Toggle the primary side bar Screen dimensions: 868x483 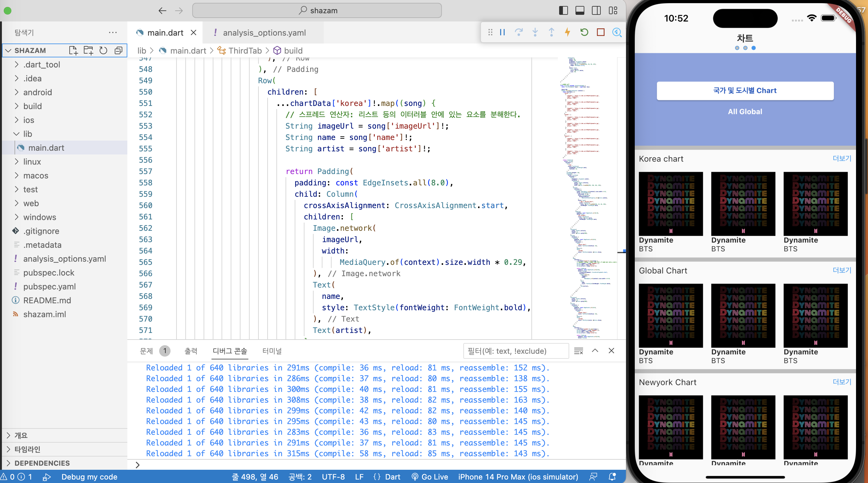564,10
